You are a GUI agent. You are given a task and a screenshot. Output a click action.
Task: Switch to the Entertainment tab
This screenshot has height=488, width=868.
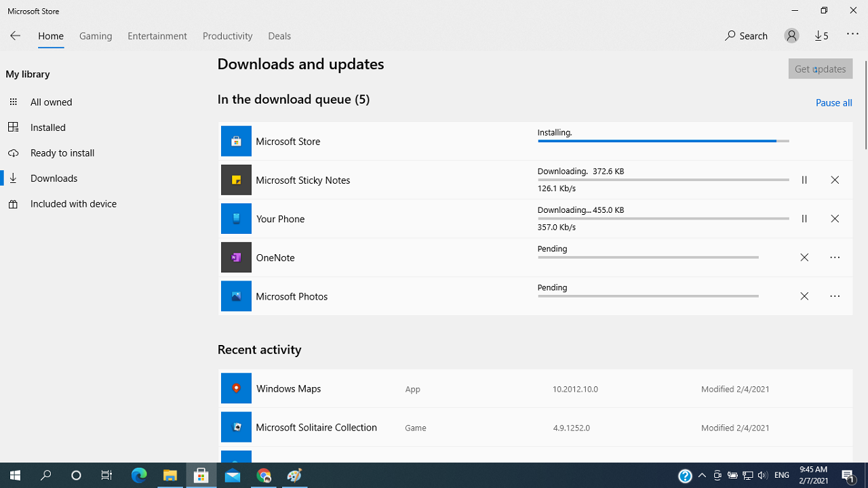pyautogui.click(x=157, y=36)
